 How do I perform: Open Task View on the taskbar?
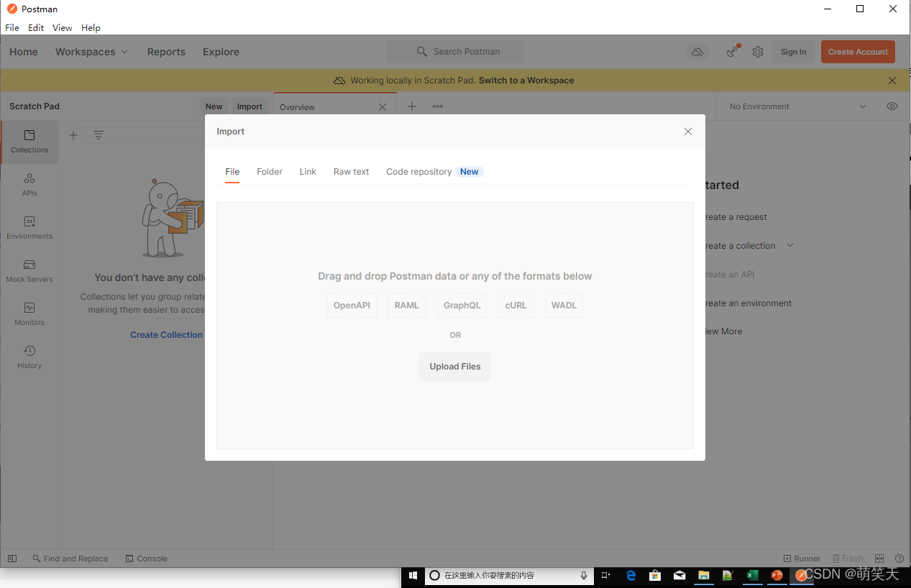(605, 576)
